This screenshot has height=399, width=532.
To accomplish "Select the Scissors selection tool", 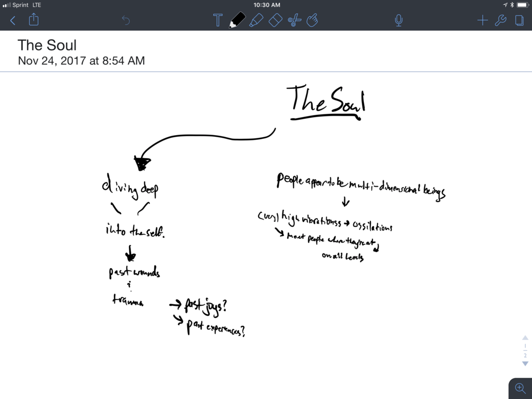I will (294, 21).
